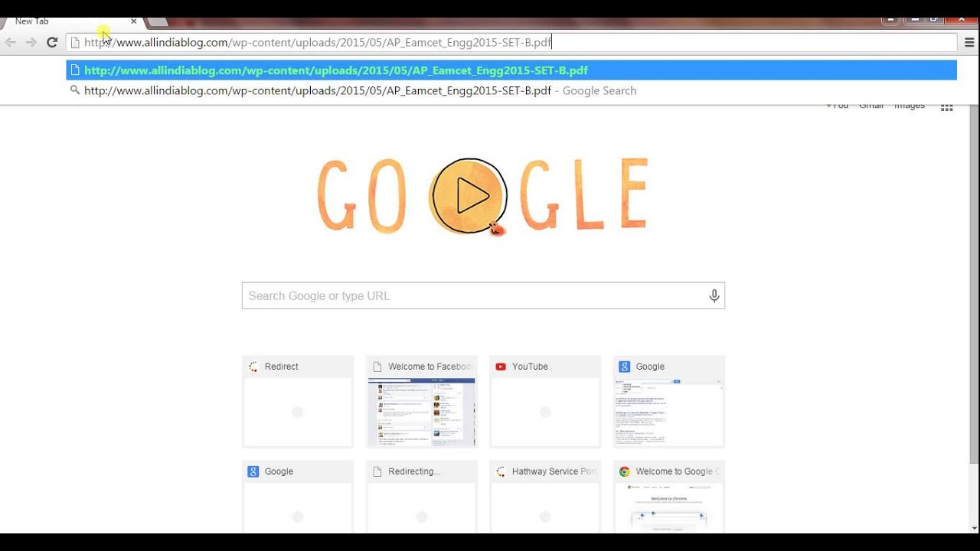Click the browser Back arrow
Viewport: 980px width, 551px height.
tap(11, 42)
